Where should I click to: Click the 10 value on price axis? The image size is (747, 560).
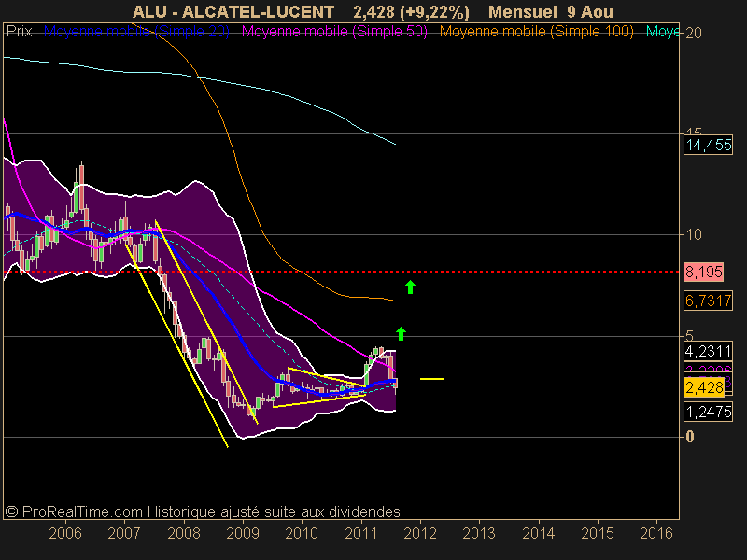point(694,234)
